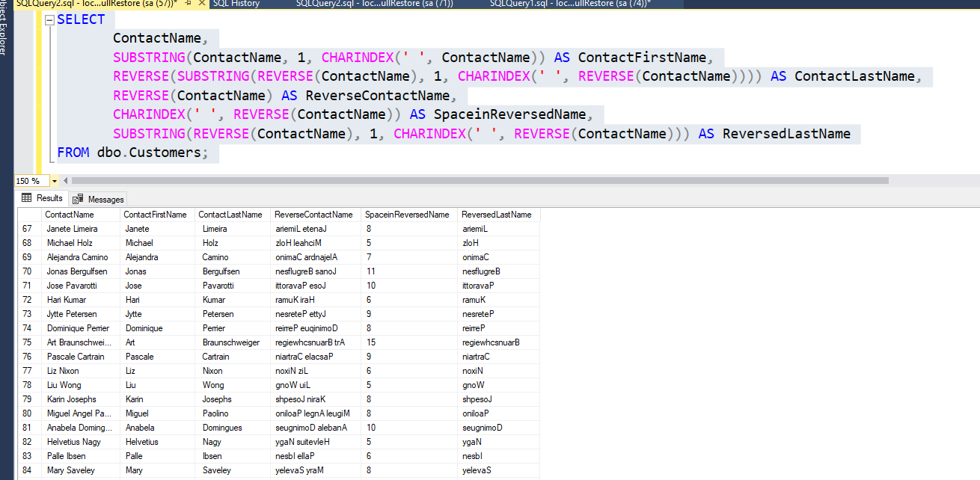
Task: Select the 'yelevaS' ReversedLastName cell
Action: pyautogui.click(x=498, y=470)
